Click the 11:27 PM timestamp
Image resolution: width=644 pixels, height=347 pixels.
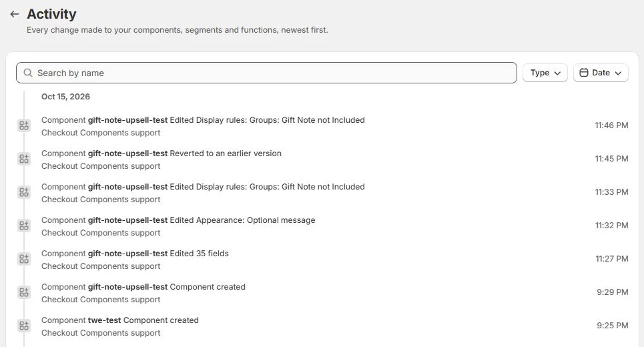point(611,259)
